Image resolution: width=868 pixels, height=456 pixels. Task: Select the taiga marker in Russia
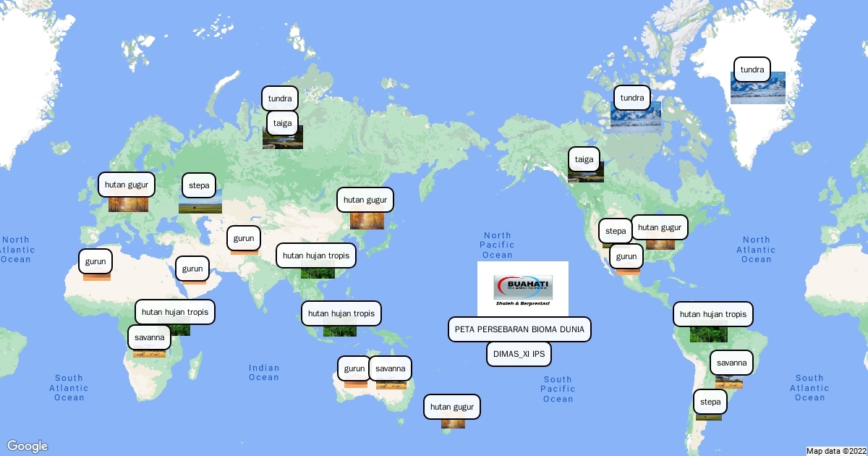[x=282, y=123]
